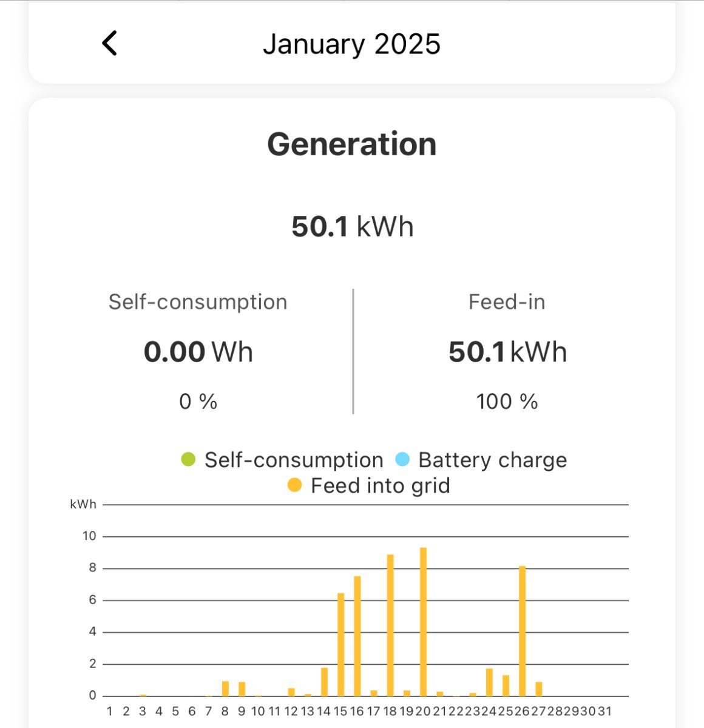Click the Self-consumption 0.00 Wh value
704x728 pixels.
click(x=198, y=352)
